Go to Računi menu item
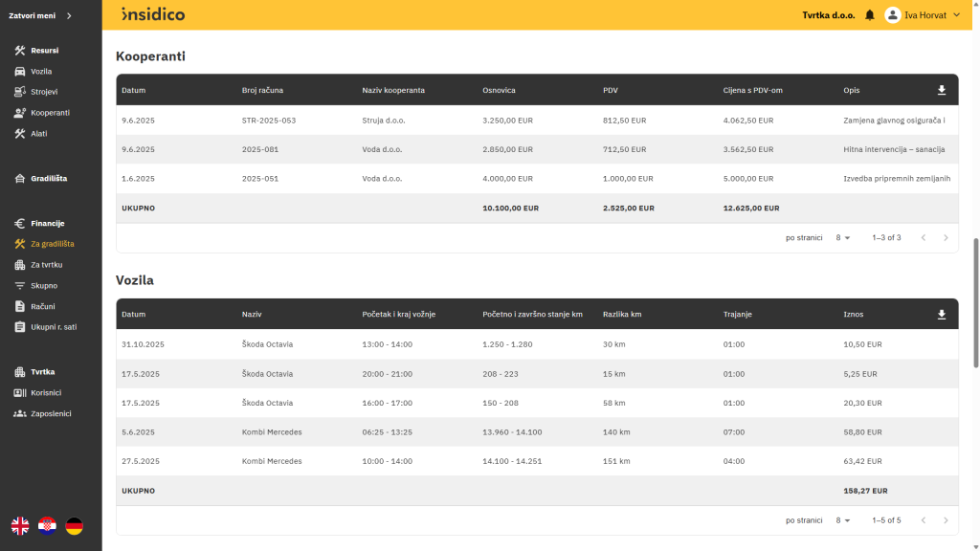 tap(42, 306)
